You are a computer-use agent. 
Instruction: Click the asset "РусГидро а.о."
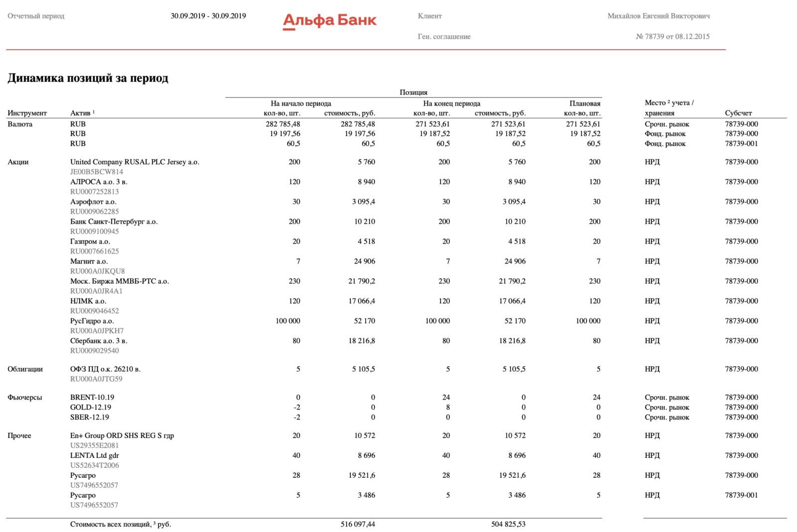tap(92, 321)
